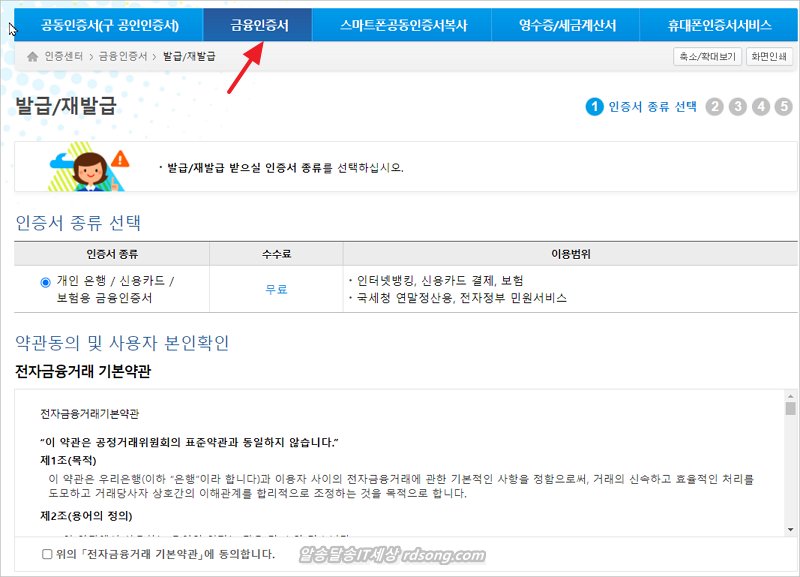Click the 무료 fee link
This screenshot has width=800, height=577.
point(276,289)
